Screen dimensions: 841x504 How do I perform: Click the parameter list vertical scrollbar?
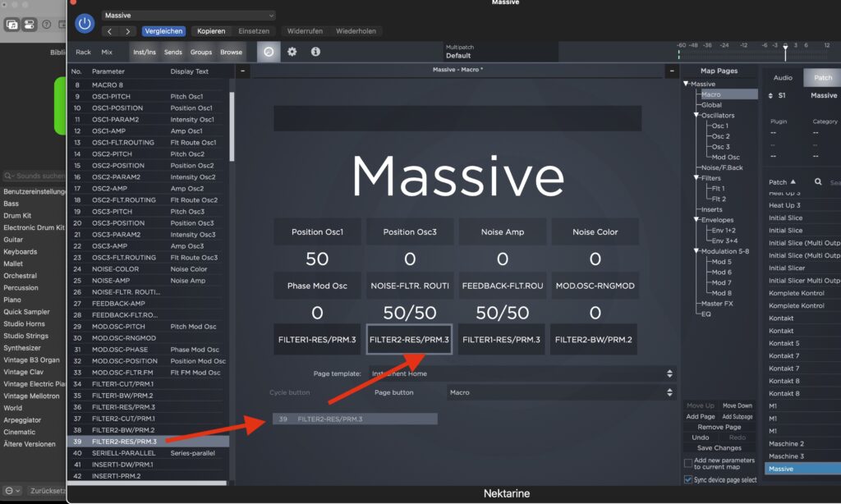click(x=232, y=126)
